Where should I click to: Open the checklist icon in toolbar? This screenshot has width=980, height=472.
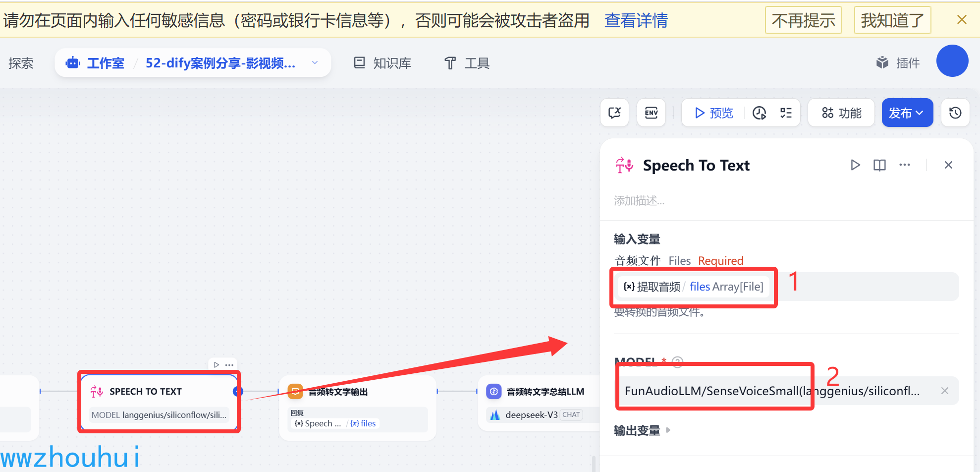pyautogui.click(x=786, y=113)
